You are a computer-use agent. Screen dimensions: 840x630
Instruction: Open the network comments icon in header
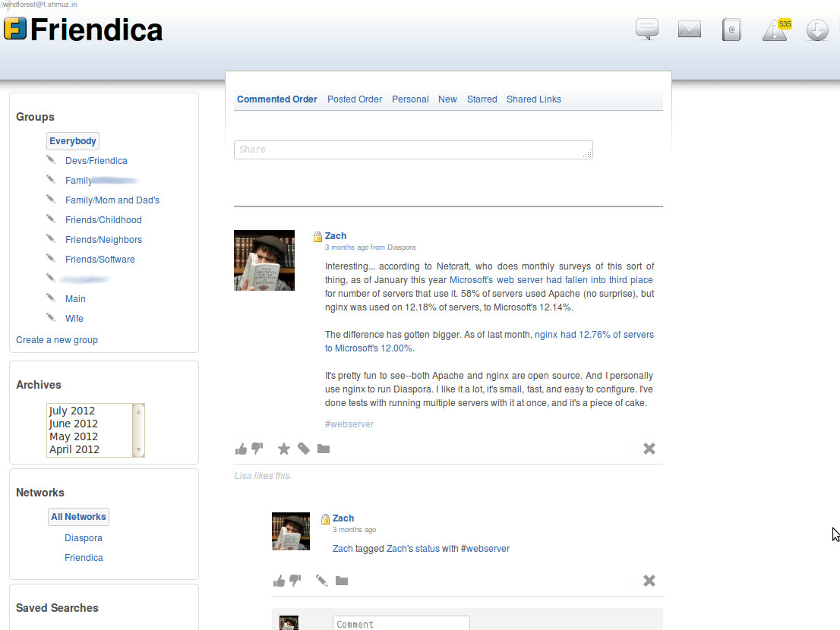[x=646, y=30]
